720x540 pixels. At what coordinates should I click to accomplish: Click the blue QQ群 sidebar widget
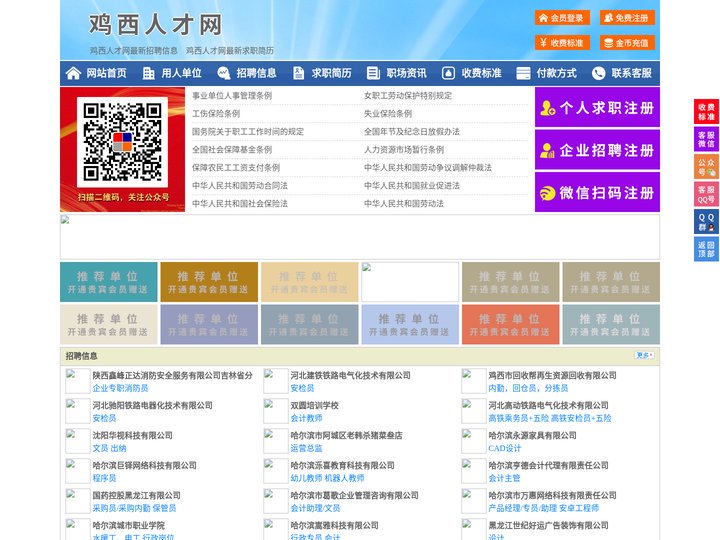pos(706,222)
